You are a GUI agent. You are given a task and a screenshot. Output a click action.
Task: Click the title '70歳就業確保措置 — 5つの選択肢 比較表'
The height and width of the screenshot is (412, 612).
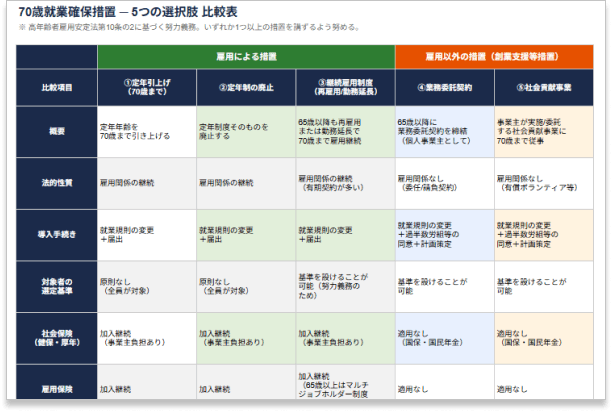[x=128, y=12]
